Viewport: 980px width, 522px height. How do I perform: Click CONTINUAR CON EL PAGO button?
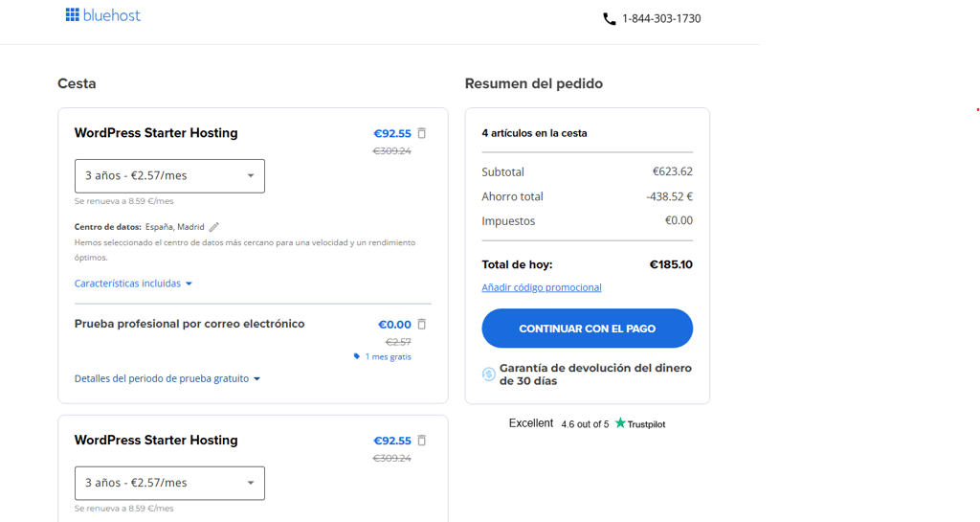tap(587, 329)
